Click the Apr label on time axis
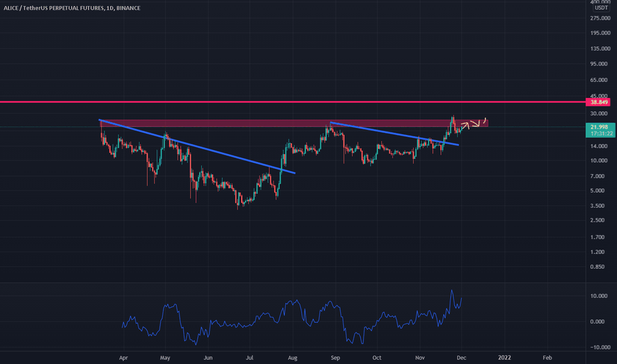 point(124,357)
